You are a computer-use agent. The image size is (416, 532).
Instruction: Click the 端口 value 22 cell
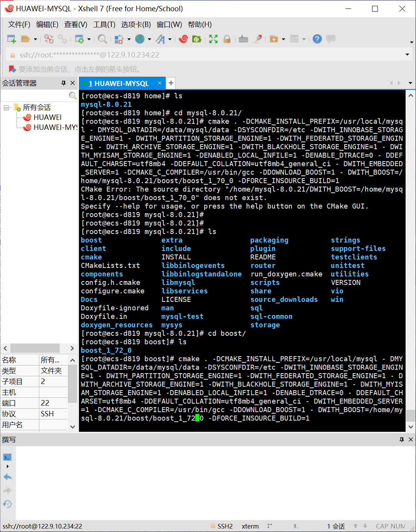[x=54, y=403]
